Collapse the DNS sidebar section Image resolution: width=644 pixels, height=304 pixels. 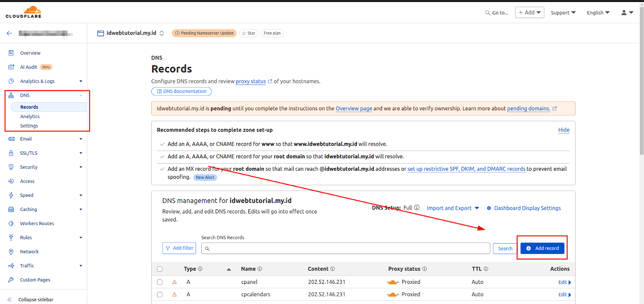[x=81, y=95]
